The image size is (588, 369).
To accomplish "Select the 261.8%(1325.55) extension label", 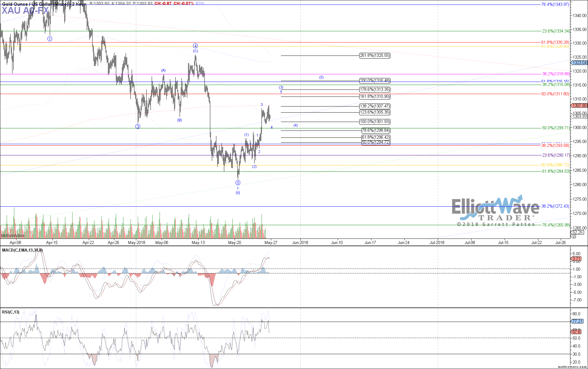I will point(374,56).
